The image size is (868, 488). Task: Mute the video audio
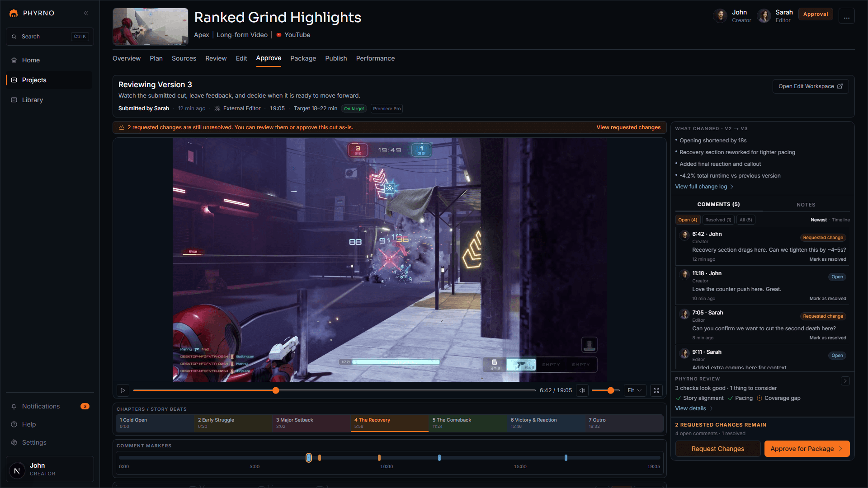pyautogui.click(x=582, y=390)
